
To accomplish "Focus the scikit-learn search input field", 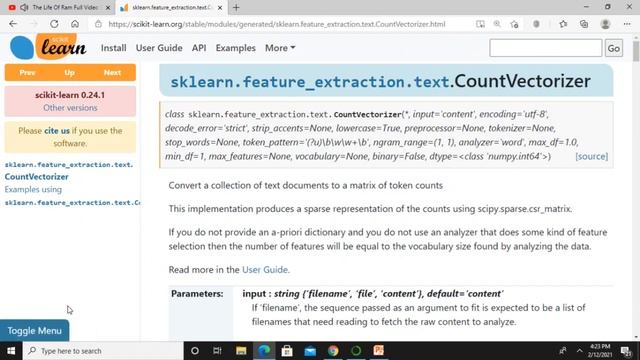I will click(x=546, y=48).
